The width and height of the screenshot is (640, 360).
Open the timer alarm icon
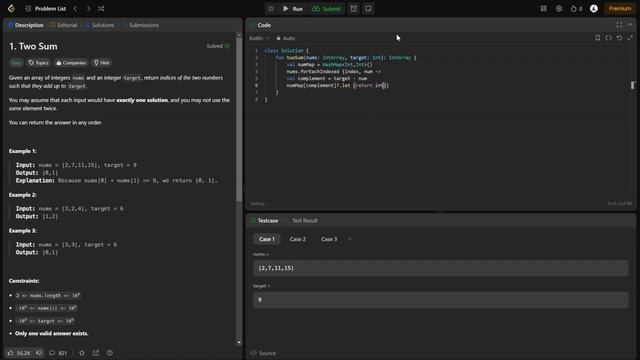point(353,9)
